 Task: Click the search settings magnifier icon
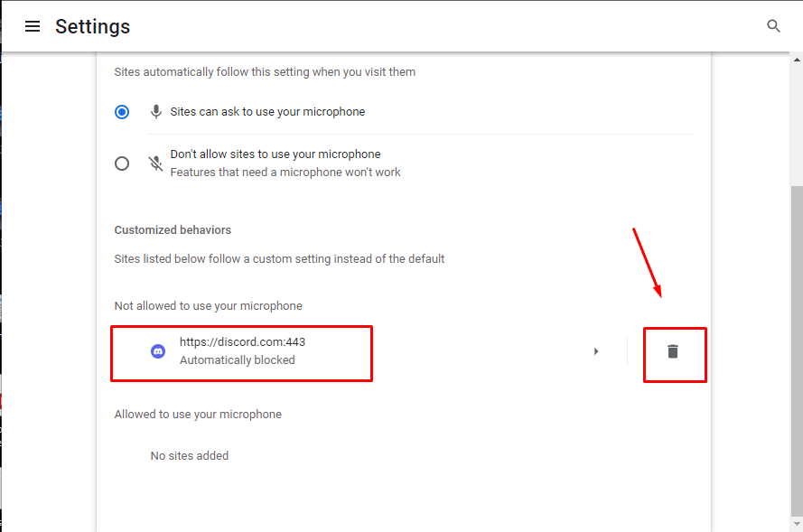click(773, 26)
